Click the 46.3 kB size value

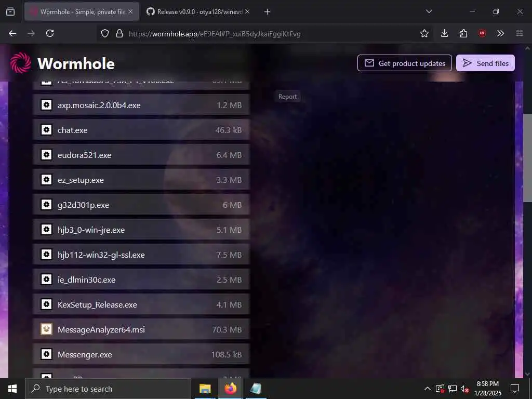pos(229,130)
